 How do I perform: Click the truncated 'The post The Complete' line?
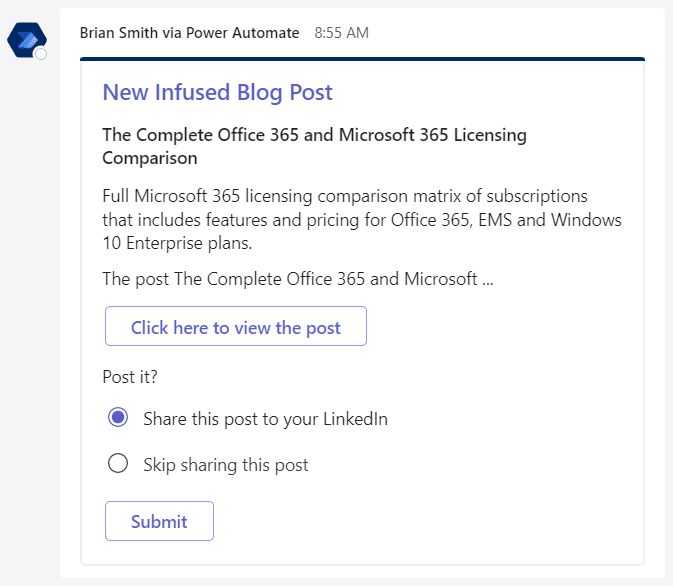coord(298,279)
